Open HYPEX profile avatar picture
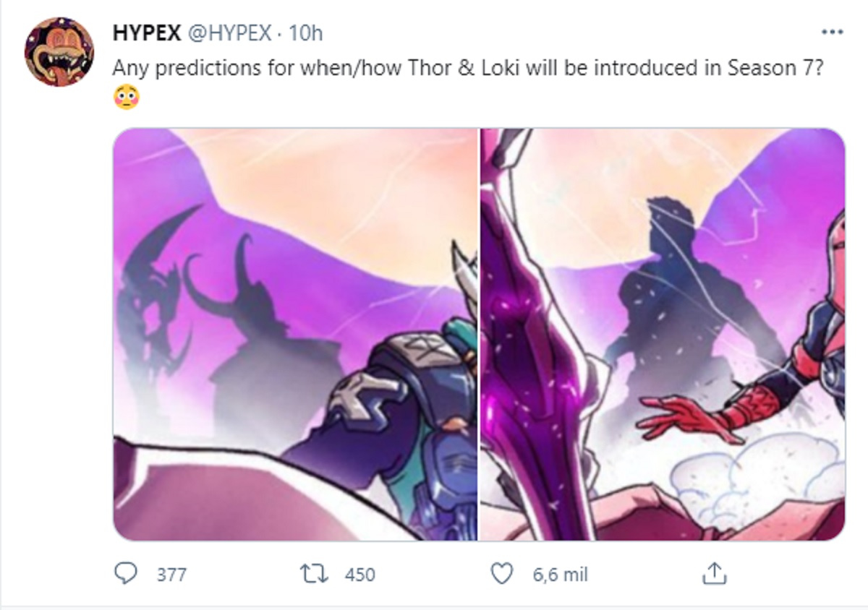The width and height of the screenshot is (868, 610). (x=59, y=52)
